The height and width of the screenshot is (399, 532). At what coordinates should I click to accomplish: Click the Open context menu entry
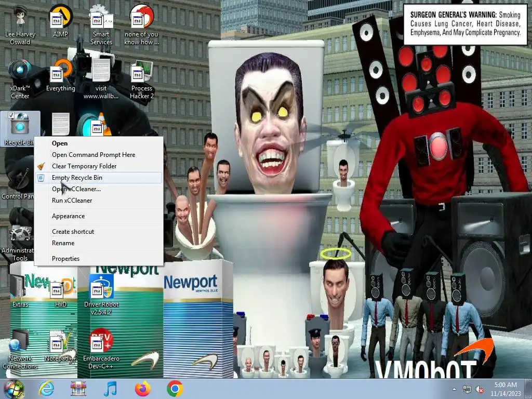99,143
